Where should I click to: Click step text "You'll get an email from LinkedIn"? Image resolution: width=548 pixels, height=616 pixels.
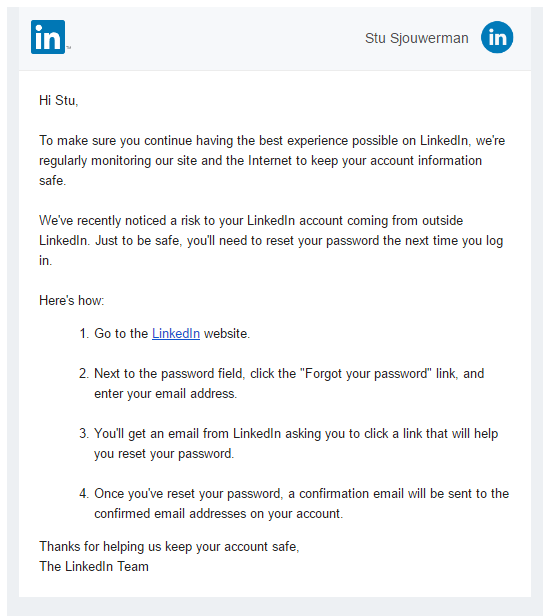[296, 444]
